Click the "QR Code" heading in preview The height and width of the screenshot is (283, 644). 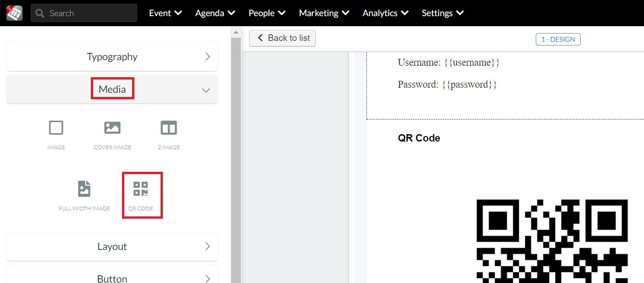(x=419, y=138)
